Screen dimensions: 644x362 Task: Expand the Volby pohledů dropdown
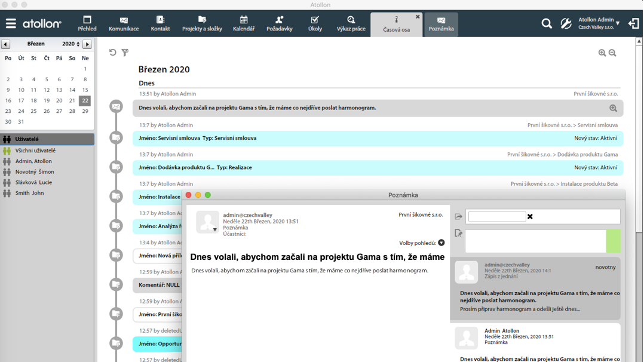point(441,243)
